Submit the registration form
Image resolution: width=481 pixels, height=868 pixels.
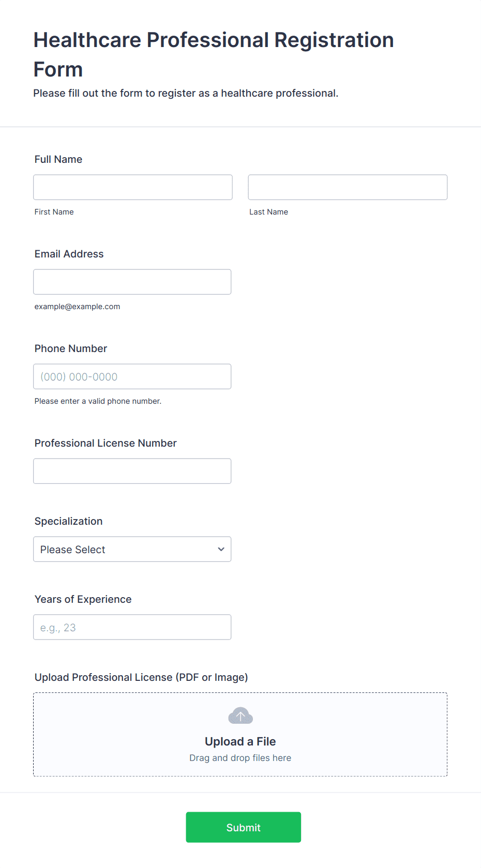[x=244, y=827]
